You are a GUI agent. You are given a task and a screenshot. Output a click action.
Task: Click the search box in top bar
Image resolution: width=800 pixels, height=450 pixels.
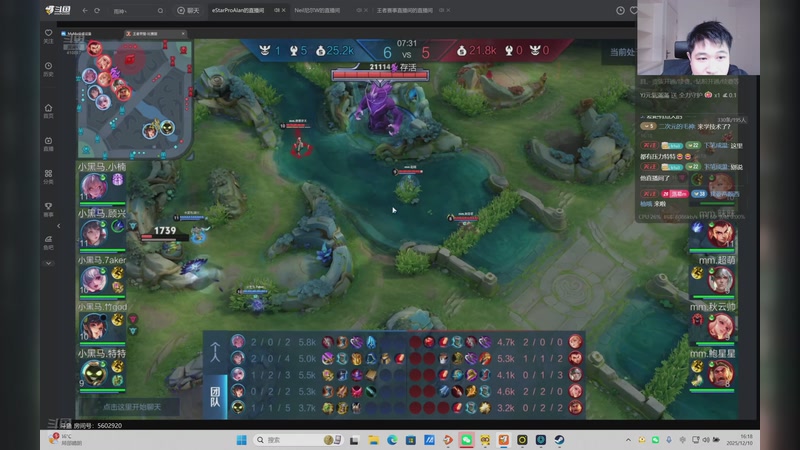click(x=134, y=11)
